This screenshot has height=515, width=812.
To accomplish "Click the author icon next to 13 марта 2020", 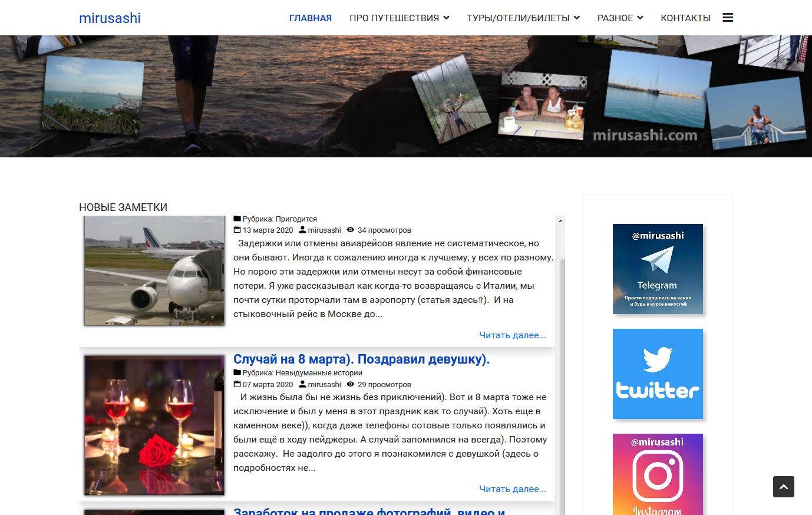I will point(302,230).
